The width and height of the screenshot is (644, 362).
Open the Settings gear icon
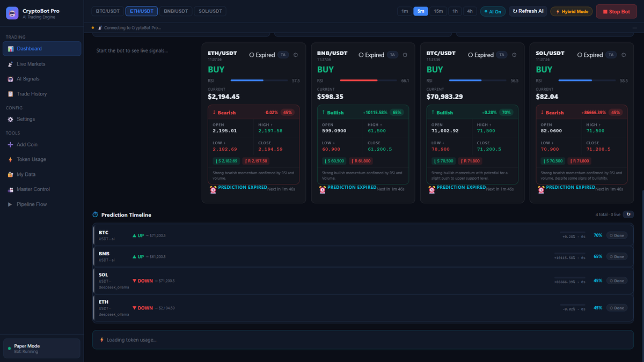tap(11, 119)
